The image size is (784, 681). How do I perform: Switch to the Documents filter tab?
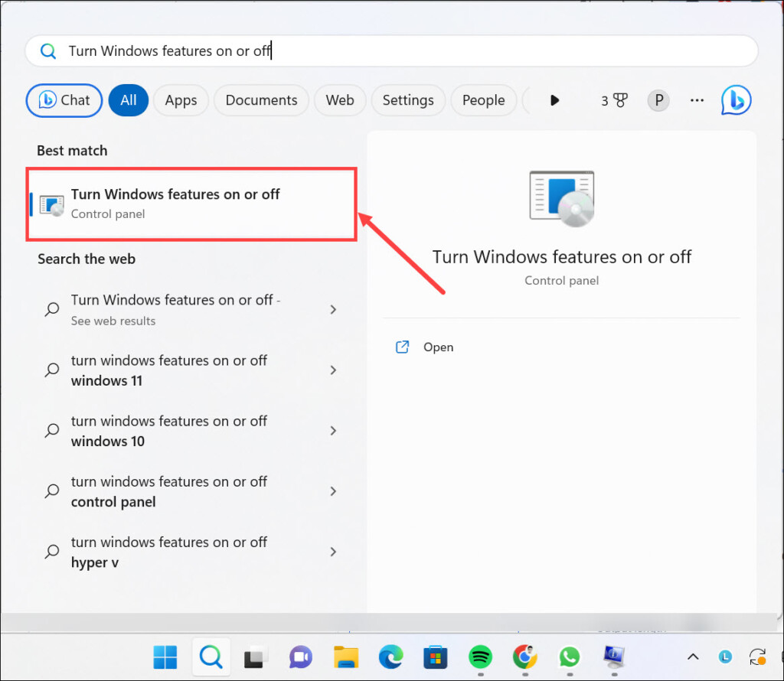click(261, 100)
